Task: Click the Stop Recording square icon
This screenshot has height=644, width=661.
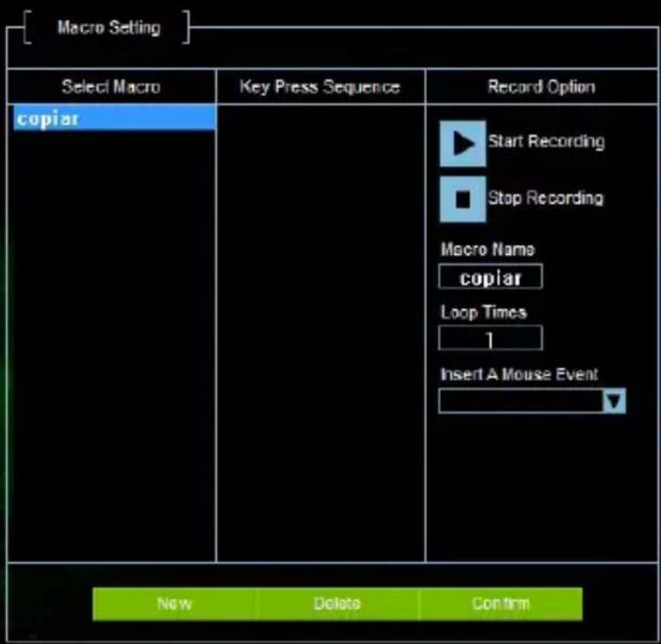Action: point(463,199)
